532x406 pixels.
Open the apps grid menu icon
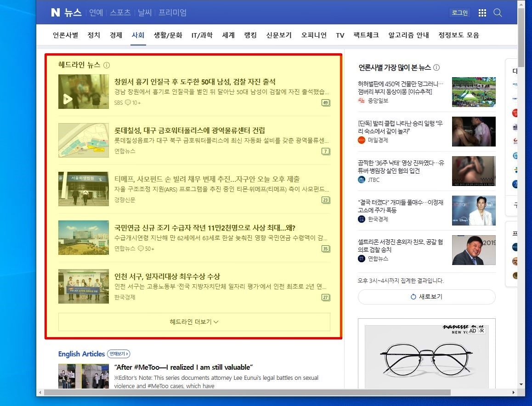[x=482, y=13]
